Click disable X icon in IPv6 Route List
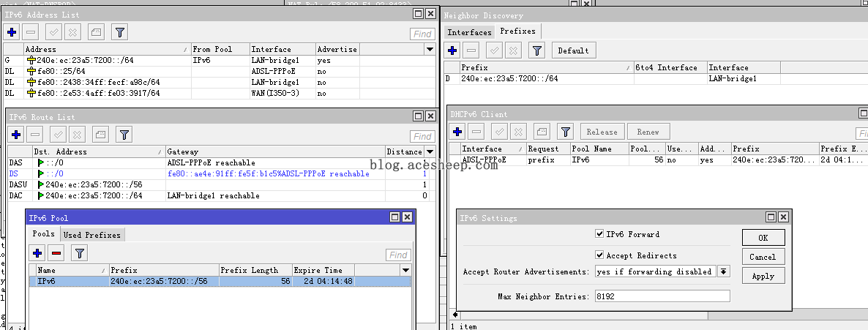The image size is (868, 330). click(x=77, y=135)
